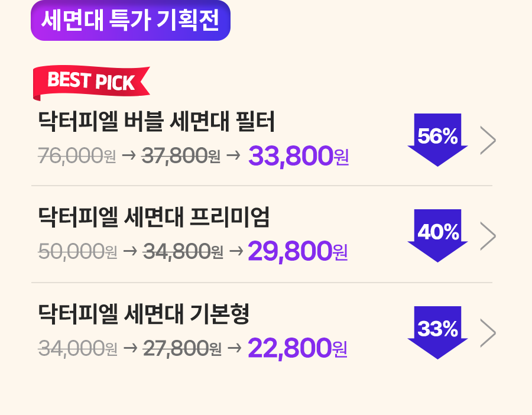The image size is (532, 415).
Task: Open product 닥터피엘 세면대 기본형
Action: pyautogui.click(x=144, y=313)
